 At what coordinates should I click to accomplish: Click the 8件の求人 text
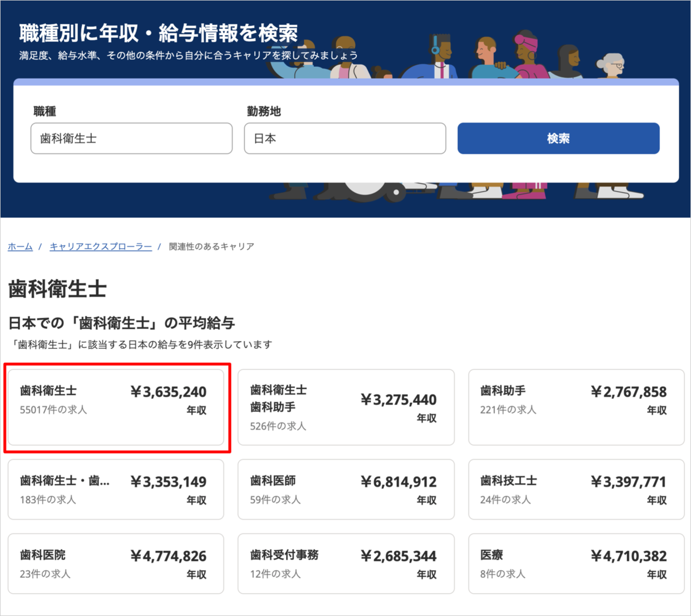click(503, 574)
